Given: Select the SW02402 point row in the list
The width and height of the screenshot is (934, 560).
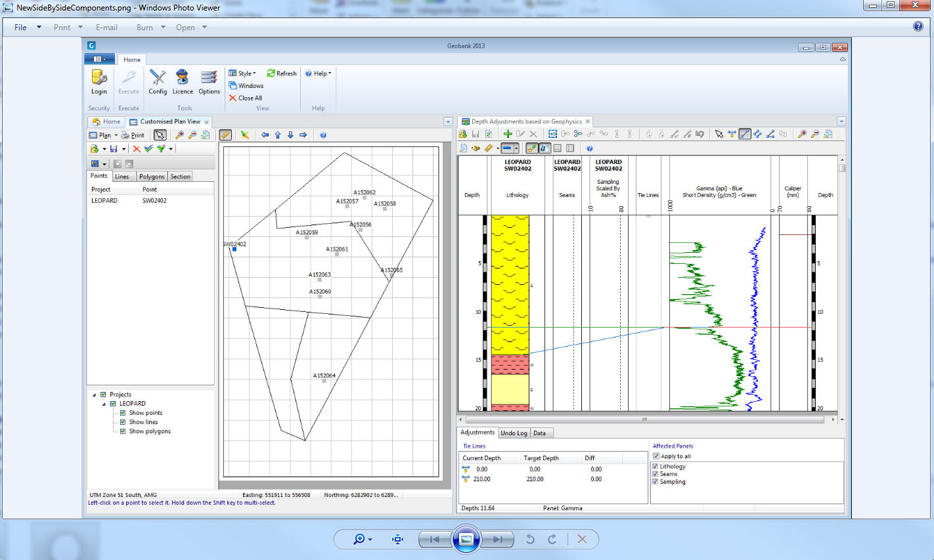Looking at the screenshot, I should 154,201.
